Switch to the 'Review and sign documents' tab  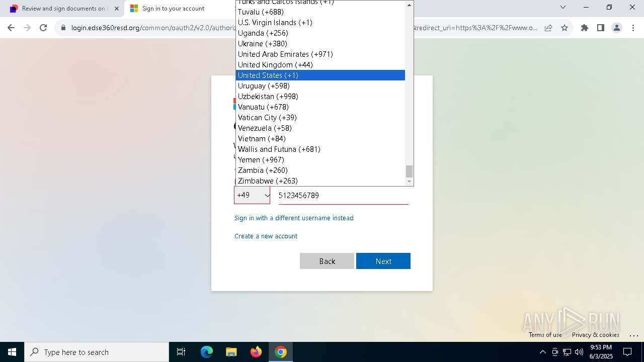click(x=63, y=9)
